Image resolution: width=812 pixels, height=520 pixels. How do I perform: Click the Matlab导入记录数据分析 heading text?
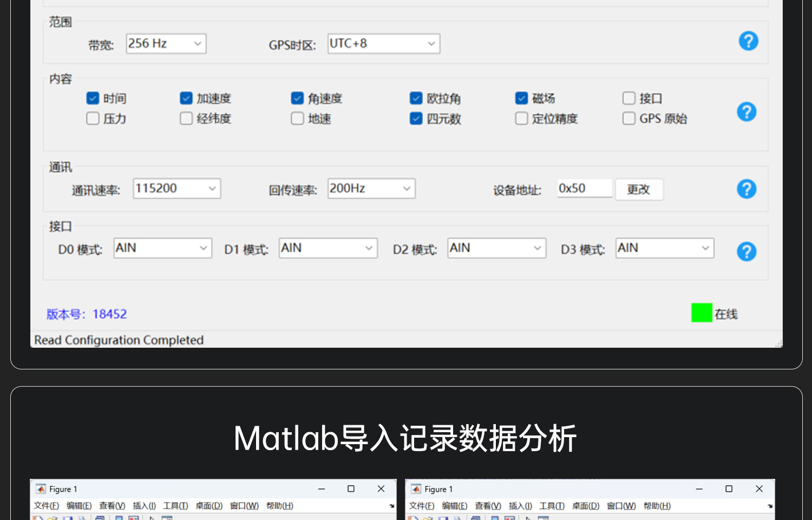(405, 438)
